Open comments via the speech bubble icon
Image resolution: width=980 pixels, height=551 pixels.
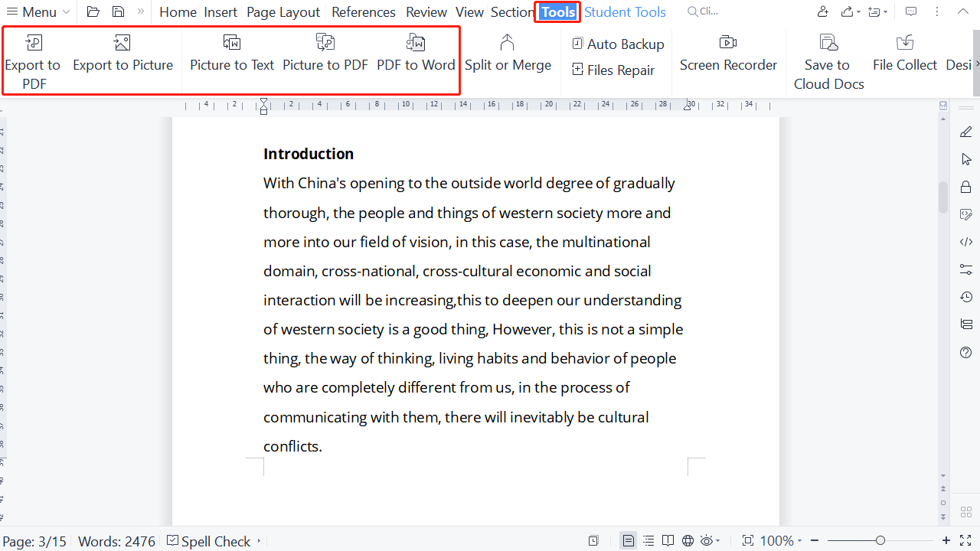(x=910, y=11)
